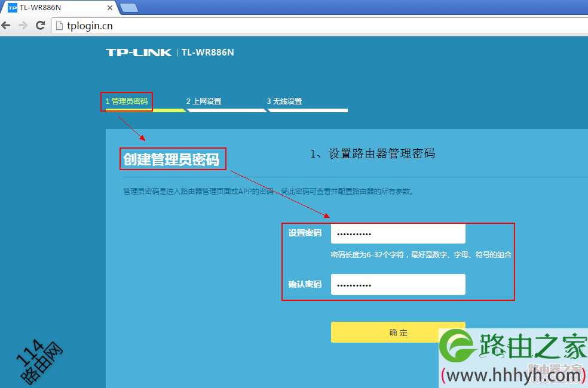Reload the page with refresh icon
The image size is (588, 388).
(41, 26)
